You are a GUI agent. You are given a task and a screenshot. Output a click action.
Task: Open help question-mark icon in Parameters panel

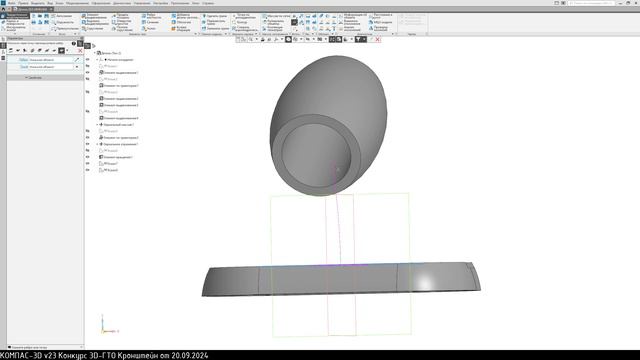click(x=74, y=44)
